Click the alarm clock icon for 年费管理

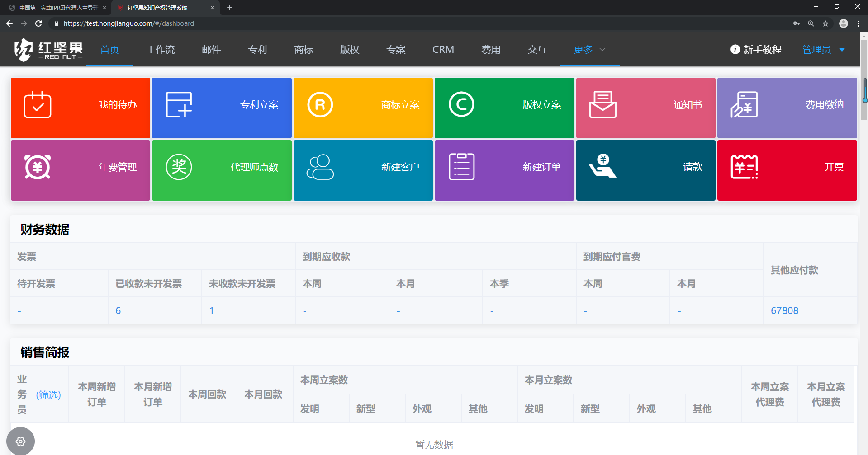tap(38, 167)
